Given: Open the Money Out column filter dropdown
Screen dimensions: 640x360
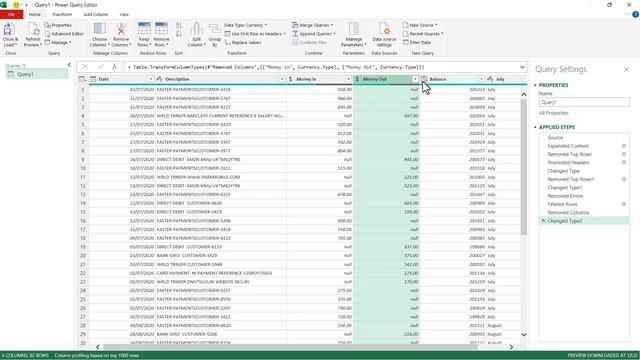Looking at the screenshot, I should click(415, 79).
